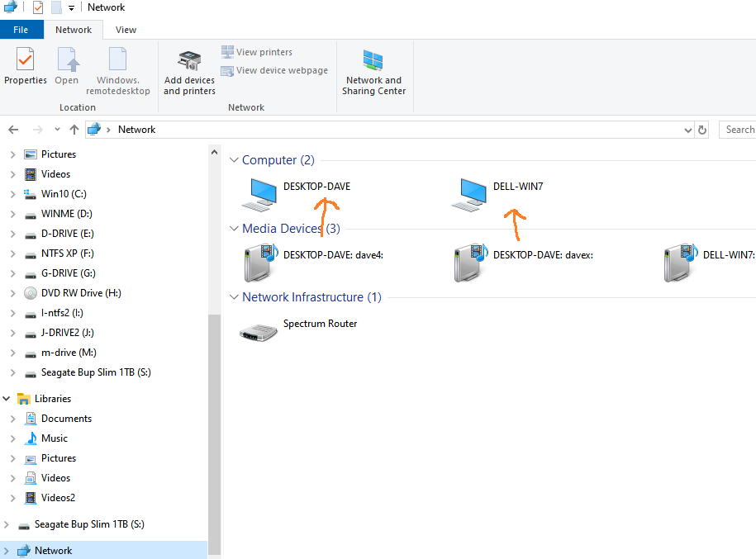Switch to the Network ribbon tab
Viewport: 756px width, 559px height.
tap(74, 30)
